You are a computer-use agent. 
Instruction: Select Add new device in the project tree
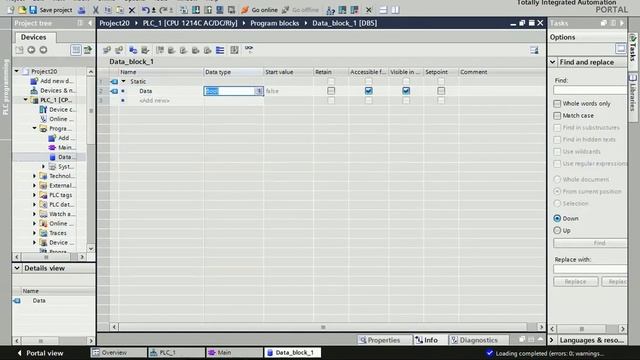52,81
